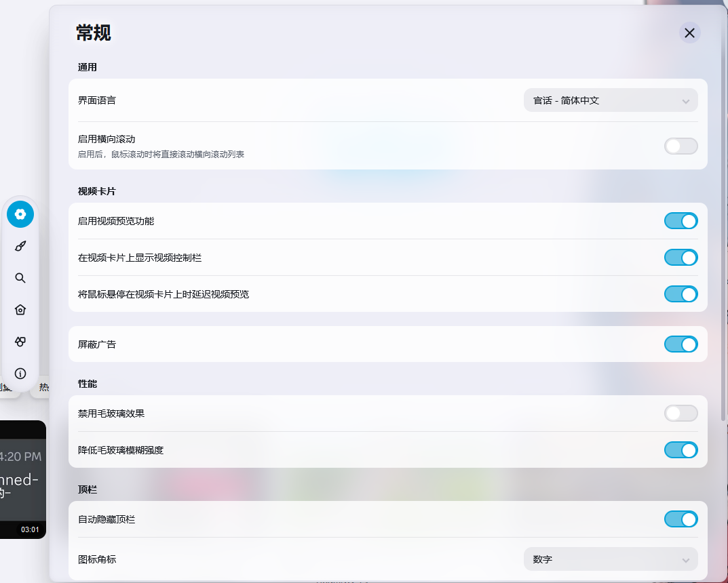The width and height of the screenshot is (728, 583).
Task: Open appearance settings via the paintbrush icon
Action: coord(20,246)
